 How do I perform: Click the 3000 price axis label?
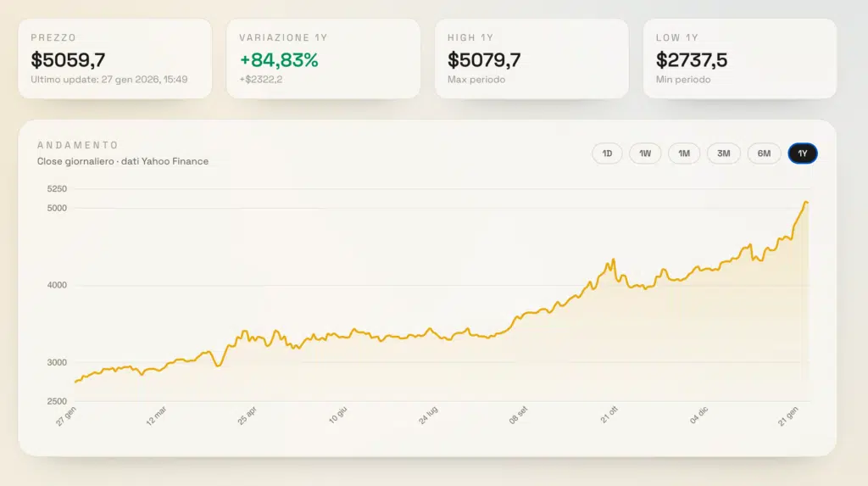tap(57, 362)
